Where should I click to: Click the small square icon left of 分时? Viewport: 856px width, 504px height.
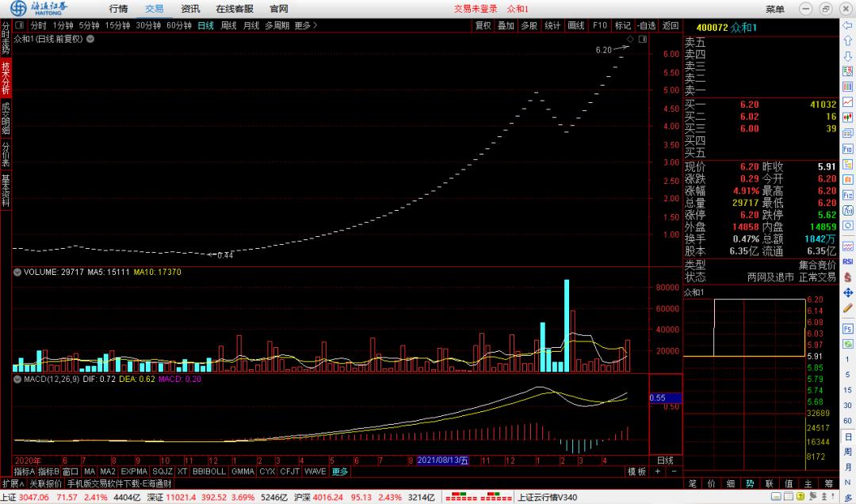click(20, 25)
